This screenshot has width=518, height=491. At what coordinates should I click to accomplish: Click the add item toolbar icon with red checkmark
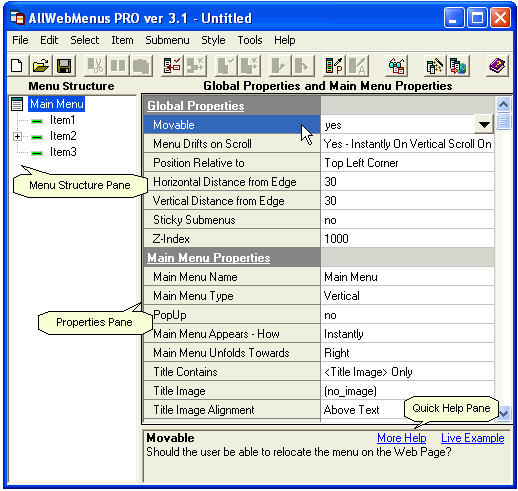(x=172, y=65)
